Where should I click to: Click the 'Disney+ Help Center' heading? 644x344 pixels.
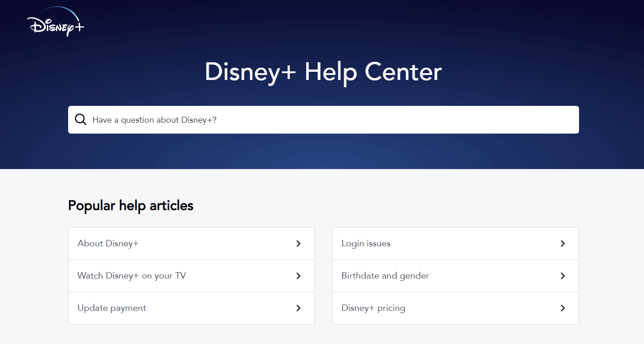[x=323, y=72]
